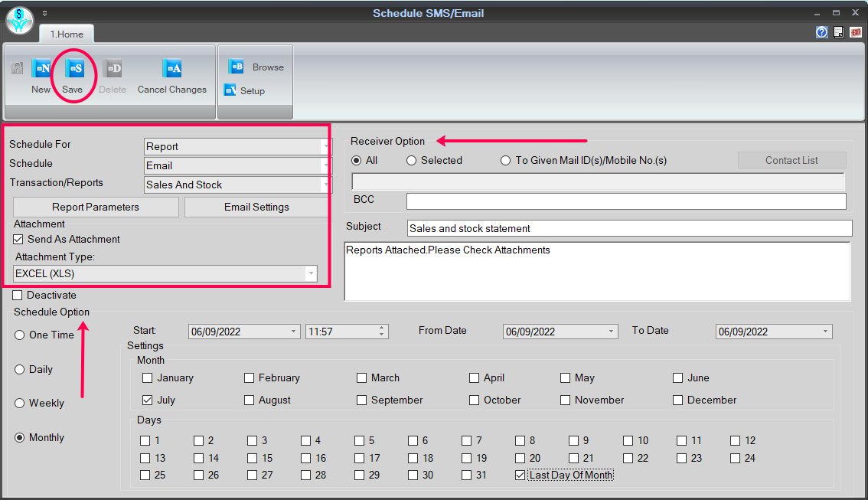The width and height of the screenshot is (868, 500).
Task: Open the Schedule For dropdown showing Report
Action: tap(325, 146)
